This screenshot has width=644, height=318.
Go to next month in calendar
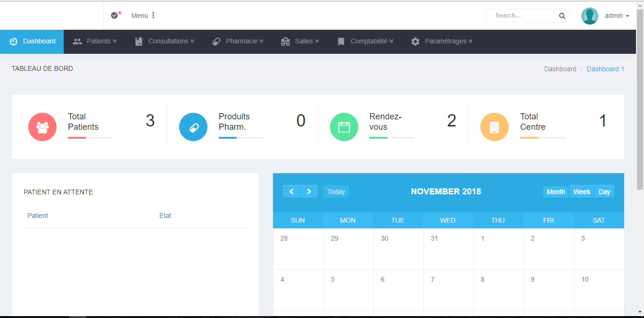tap(309, 192)
